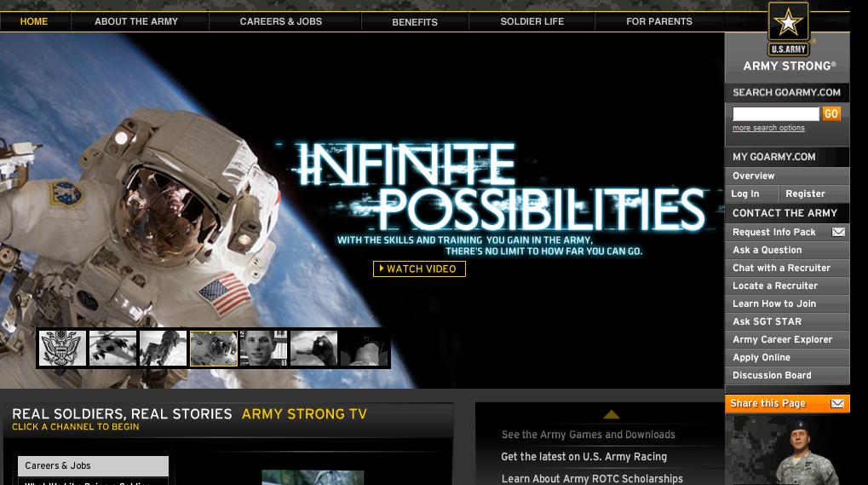Open the BENEFITS menu

click(x=415, y=22)
